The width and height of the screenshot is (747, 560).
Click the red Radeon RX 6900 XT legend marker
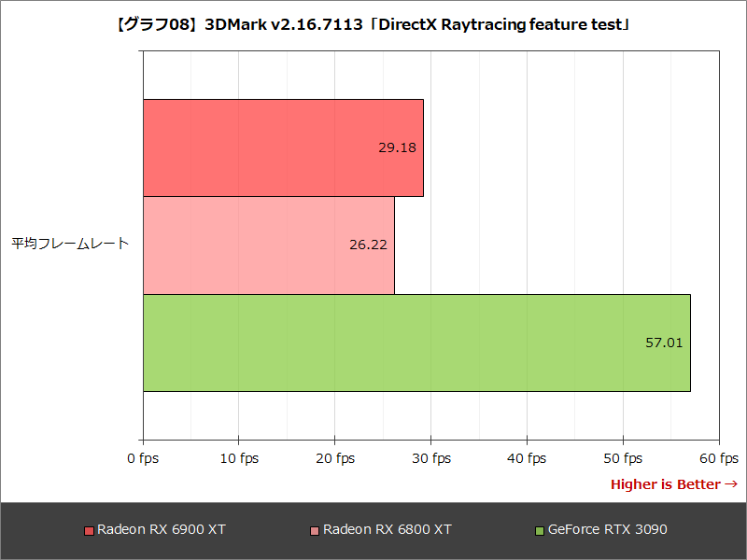[90, 528]
